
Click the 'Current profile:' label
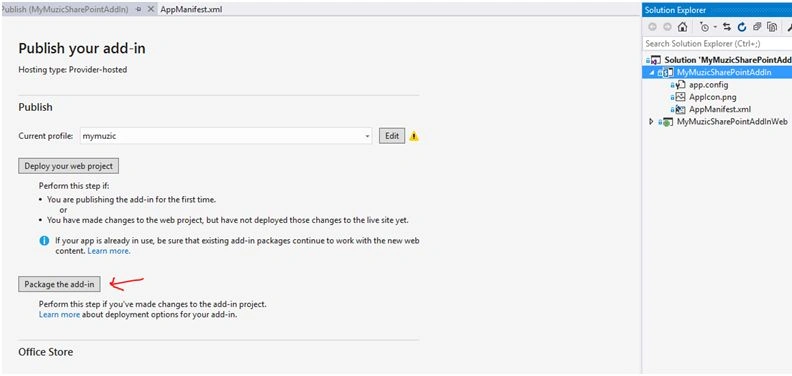tap(46, 136)
